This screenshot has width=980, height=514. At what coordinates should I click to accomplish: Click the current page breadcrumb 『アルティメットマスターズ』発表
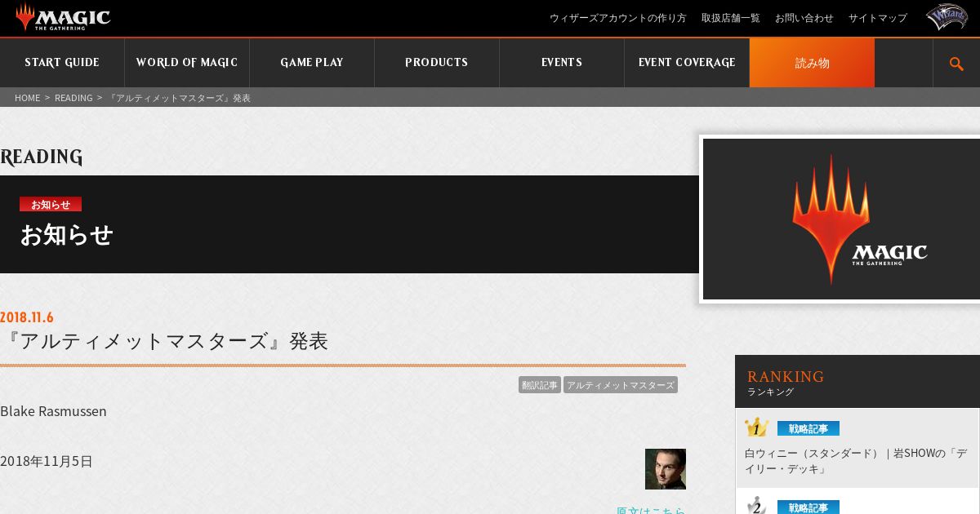pos(179,98)
